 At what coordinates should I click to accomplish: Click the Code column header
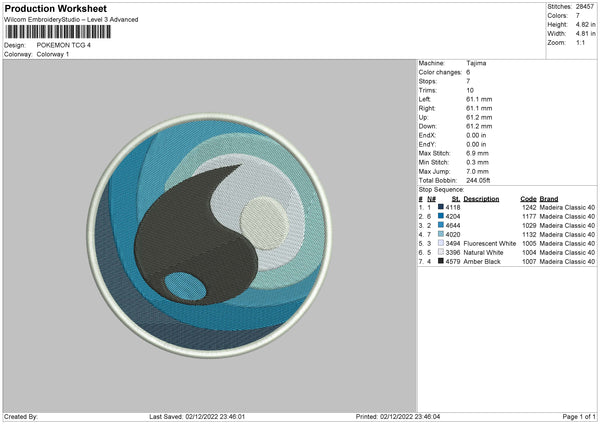coord(528,199)
